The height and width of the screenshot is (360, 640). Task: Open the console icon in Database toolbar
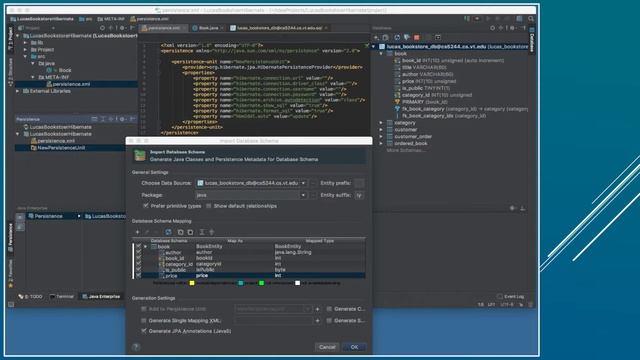pos(438,37)
